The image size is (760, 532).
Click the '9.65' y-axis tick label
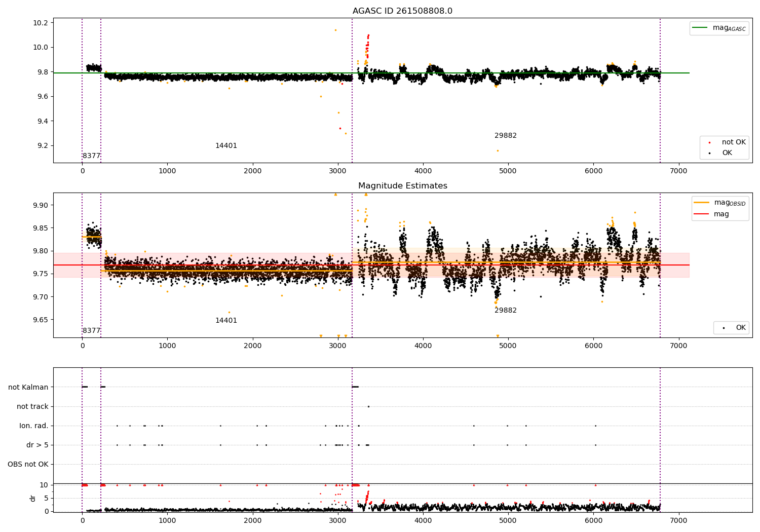pyautogui.click(x=41, y=320)
